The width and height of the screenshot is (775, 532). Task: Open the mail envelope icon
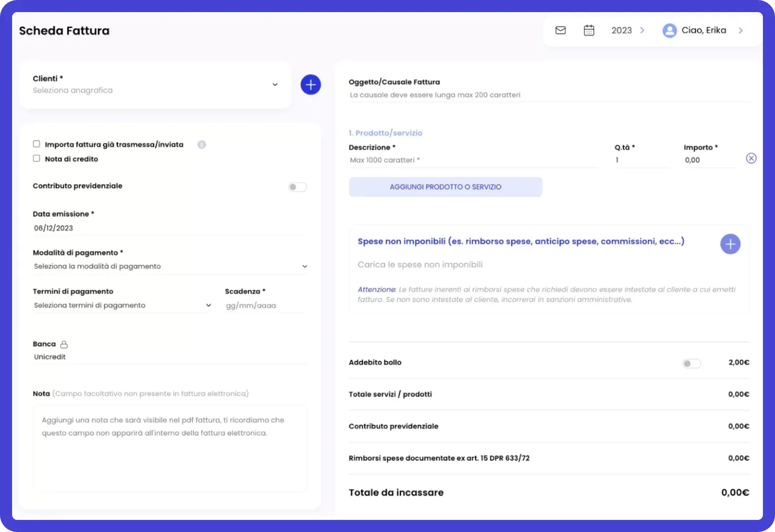pyautogui.click(x=561, y=30)
